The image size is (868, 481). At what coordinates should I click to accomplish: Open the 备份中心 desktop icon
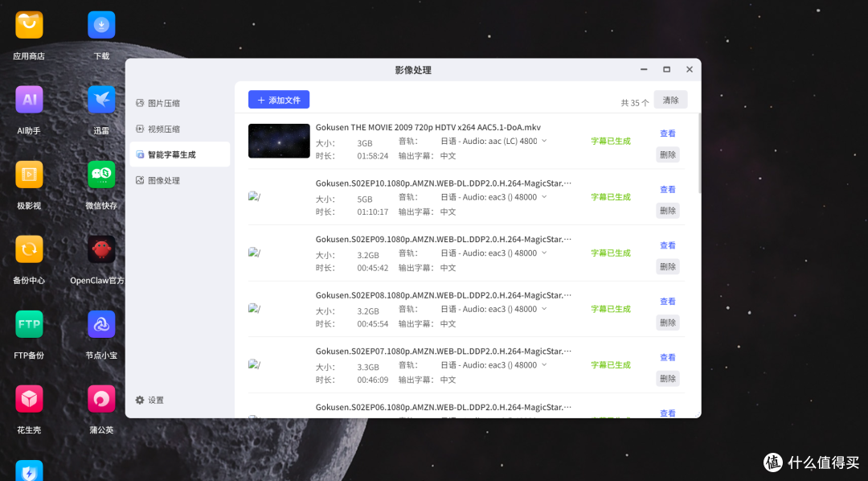29,249
